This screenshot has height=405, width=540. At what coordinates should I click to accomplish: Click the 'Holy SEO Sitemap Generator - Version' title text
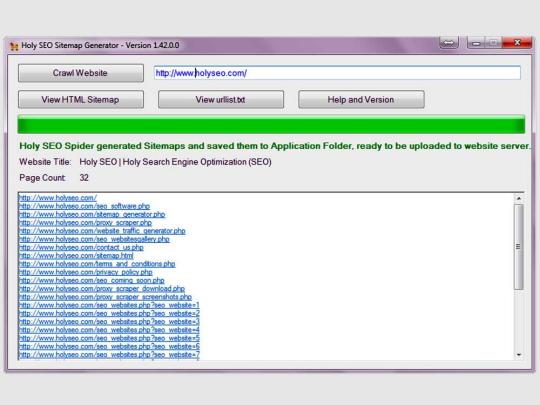tap(100, 45)
